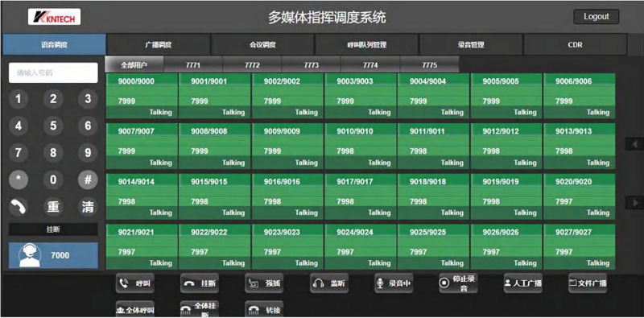644x318 pixels.
Task: Select extension tile 9003/9003
Action: [361, 96]
